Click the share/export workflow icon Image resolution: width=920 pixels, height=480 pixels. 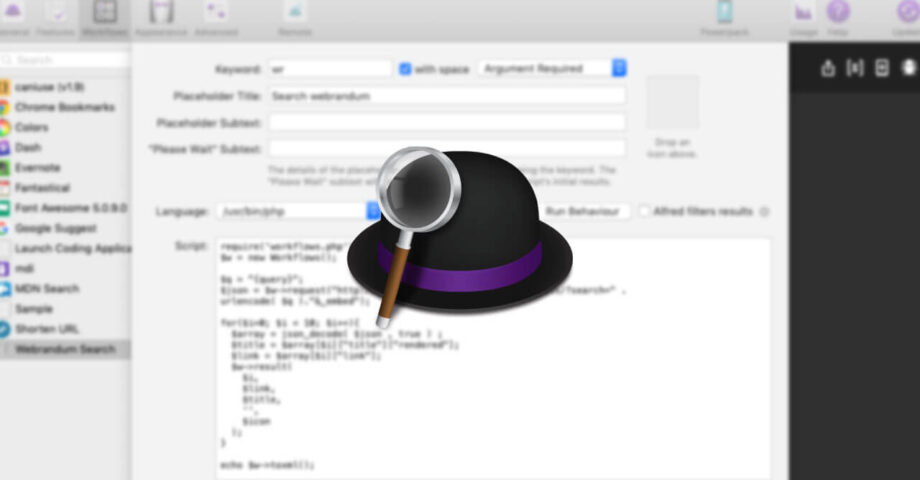(828, 68)
